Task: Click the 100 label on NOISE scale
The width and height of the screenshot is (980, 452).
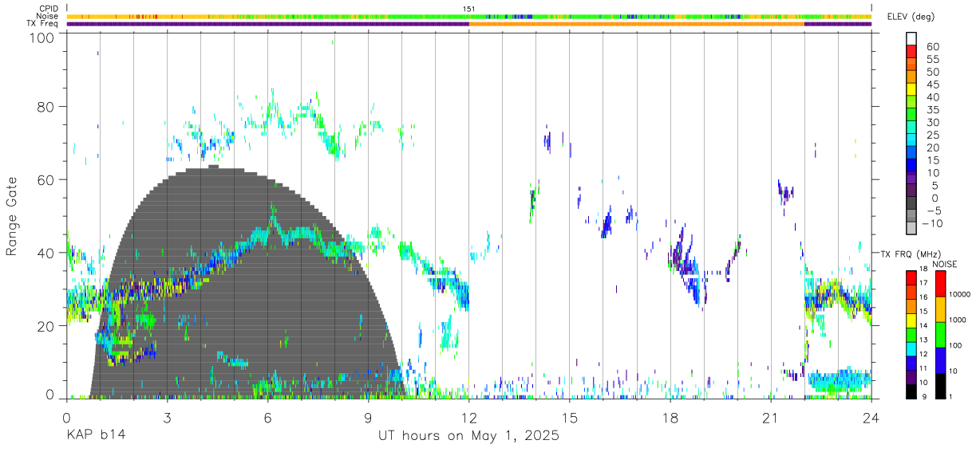Action: (955, 345)
